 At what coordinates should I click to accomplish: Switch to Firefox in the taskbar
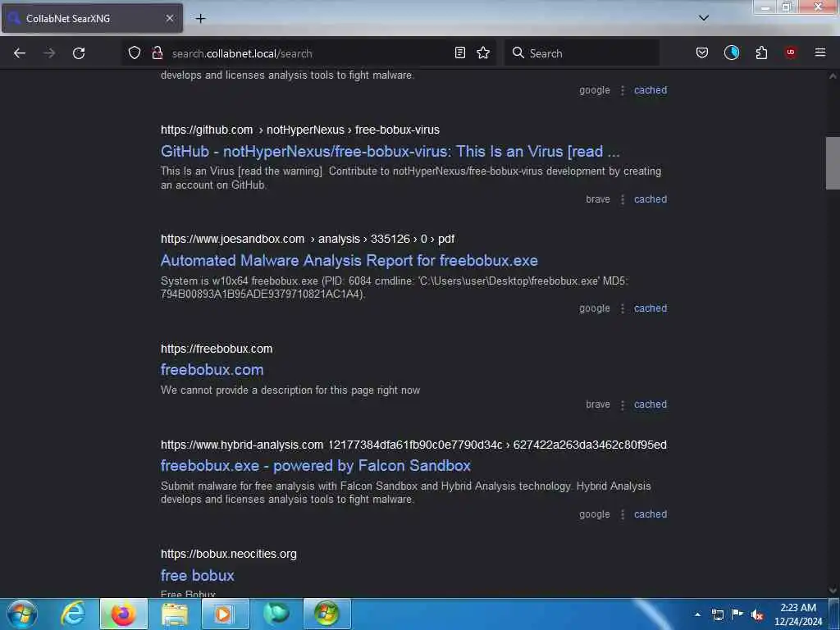tap(124, 614)
